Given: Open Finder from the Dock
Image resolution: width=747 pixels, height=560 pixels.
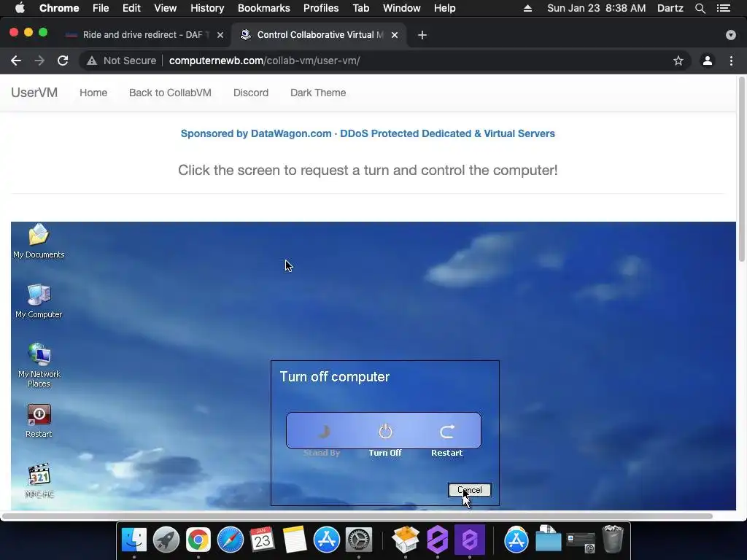Looking at the screenshot, I should tap(134, 540).
